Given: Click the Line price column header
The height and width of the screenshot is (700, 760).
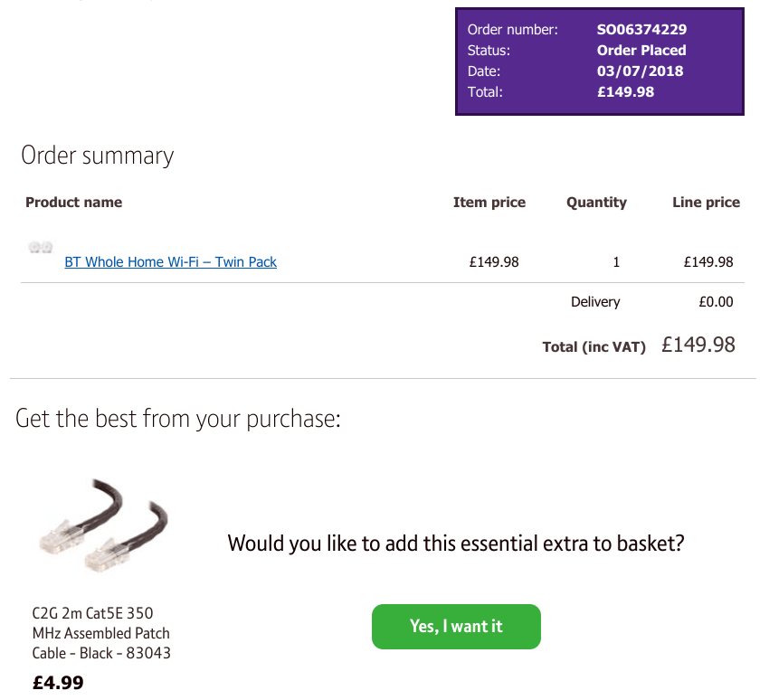Looking at the screenshot, I should click(707, 202).
